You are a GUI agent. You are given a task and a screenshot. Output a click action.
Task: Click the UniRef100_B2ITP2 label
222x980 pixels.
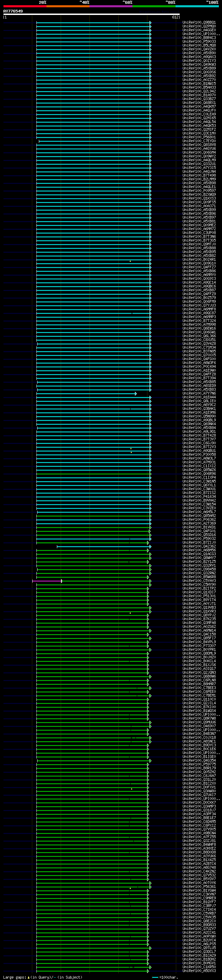tap(199, 589)
